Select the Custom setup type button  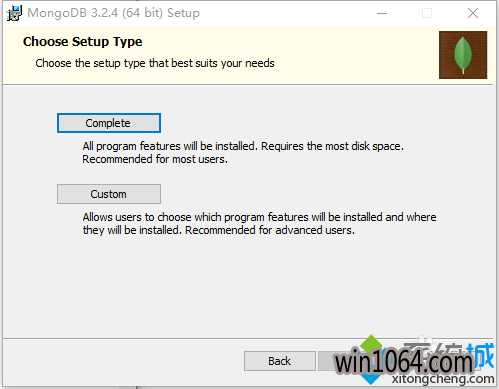tap(109, 194)
